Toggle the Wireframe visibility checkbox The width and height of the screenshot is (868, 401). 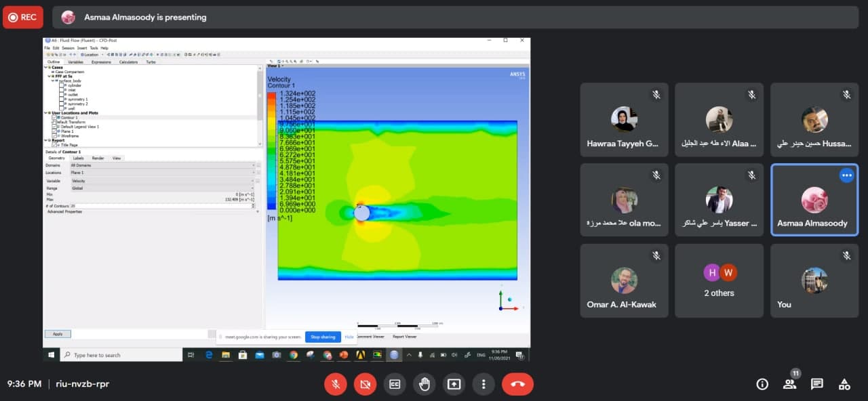(54, 135)
